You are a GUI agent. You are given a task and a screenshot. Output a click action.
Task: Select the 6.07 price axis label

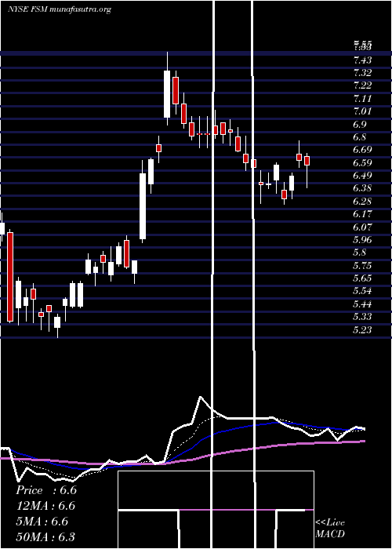(362, 227)
